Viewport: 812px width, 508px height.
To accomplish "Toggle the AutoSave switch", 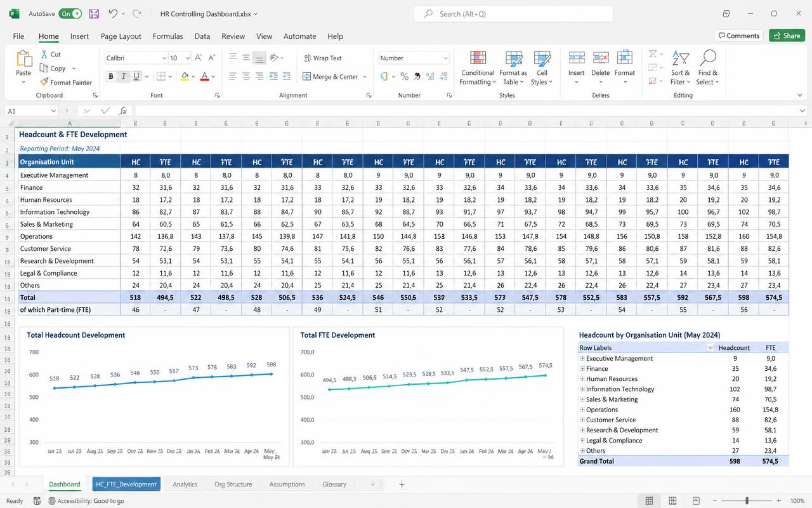I will click(x=70, y=13).
